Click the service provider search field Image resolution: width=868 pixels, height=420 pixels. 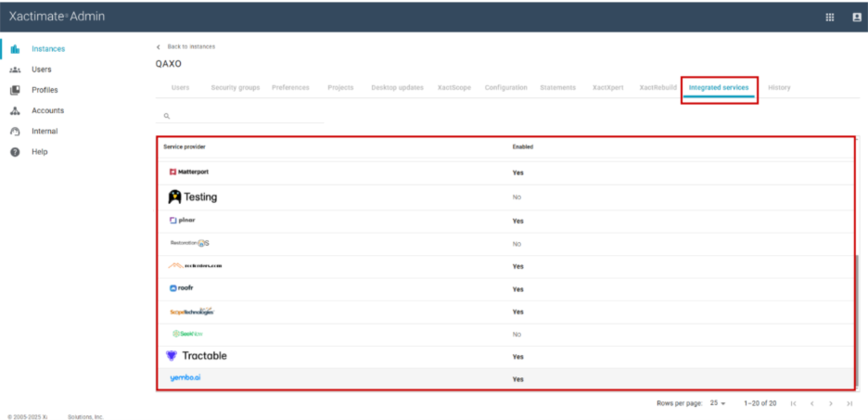pos(240,116)
